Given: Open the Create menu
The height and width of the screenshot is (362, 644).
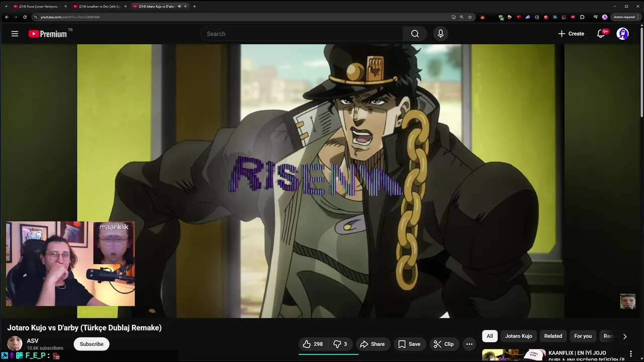Looking at the screenshot, I should [571, 34].
